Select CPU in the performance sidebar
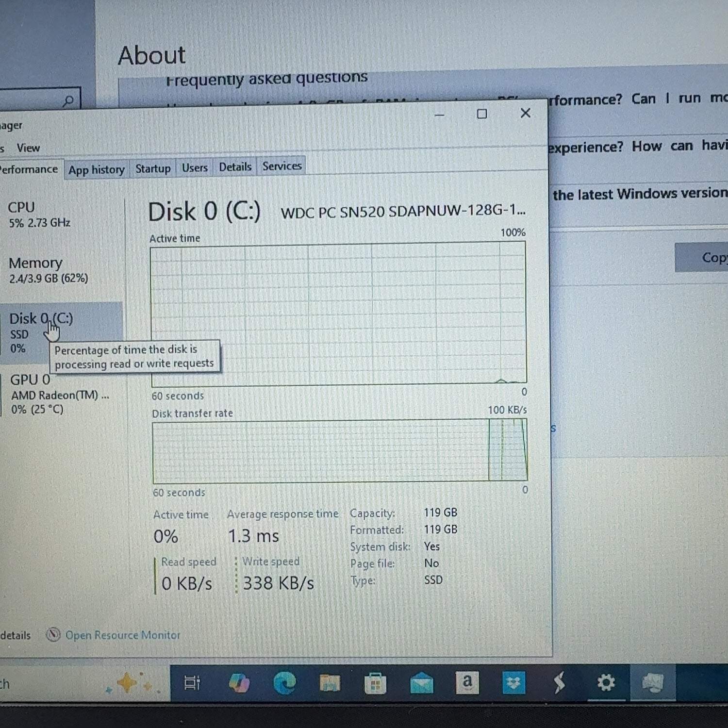Image resolution: width=728 pixels, height=728 pixels. (61, 214)
